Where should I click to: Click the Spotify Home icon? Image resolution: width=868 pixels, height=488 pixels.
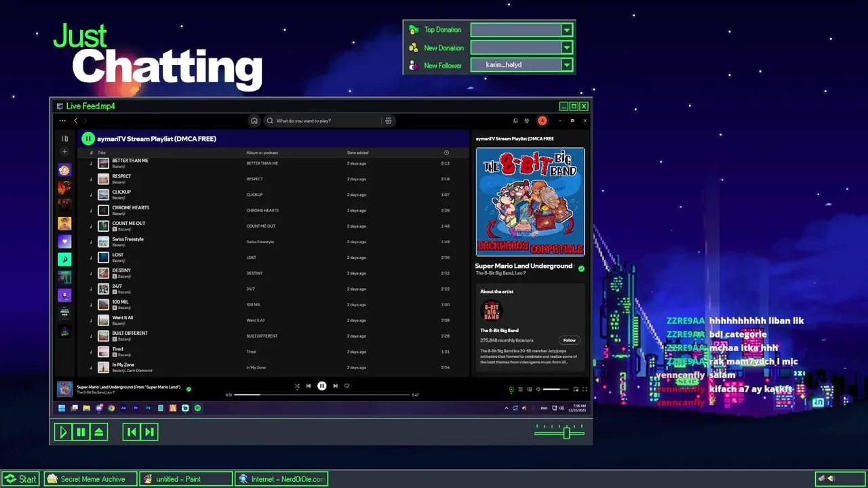coord(254,121)
